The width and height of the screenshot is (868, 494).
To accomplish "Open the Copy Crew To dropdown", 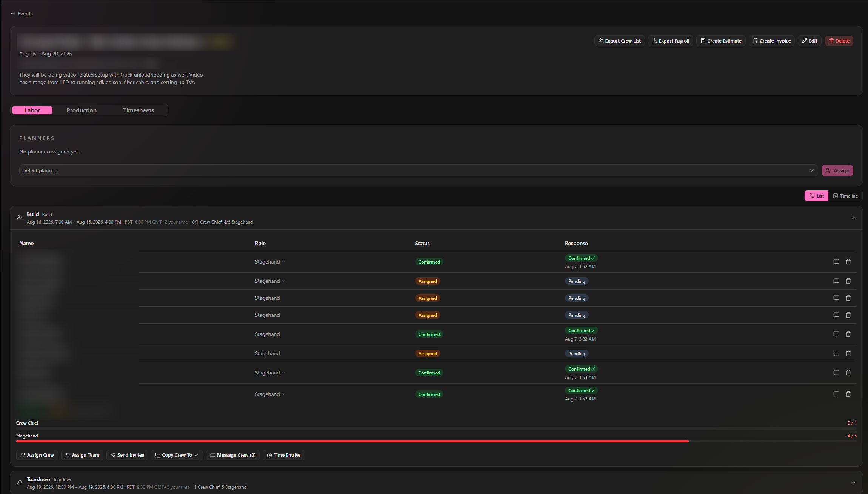I will [x=177, y=455].
